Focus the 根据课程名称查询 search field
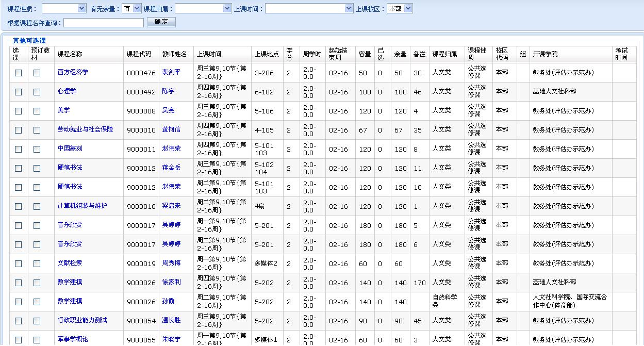Viewport: 644px width, 346px height. (x=104, y=23)
